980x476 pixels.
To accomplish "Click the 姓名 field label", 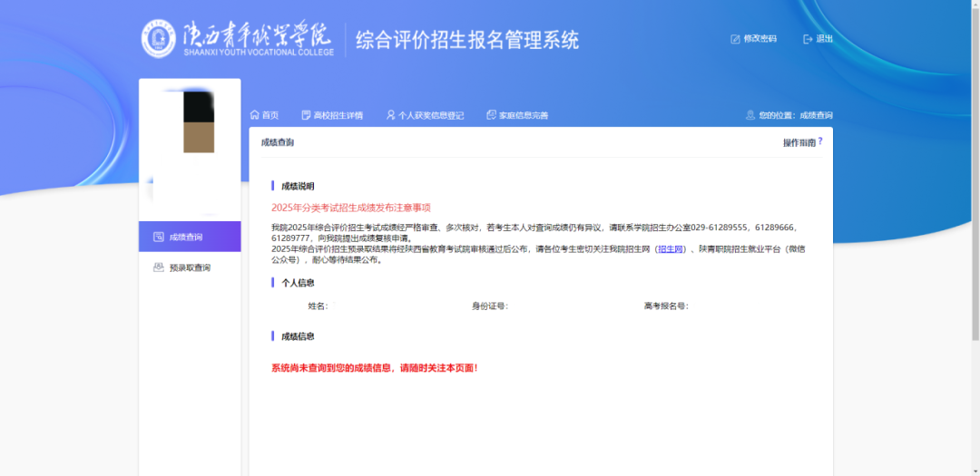I will [x=317, y=306].
